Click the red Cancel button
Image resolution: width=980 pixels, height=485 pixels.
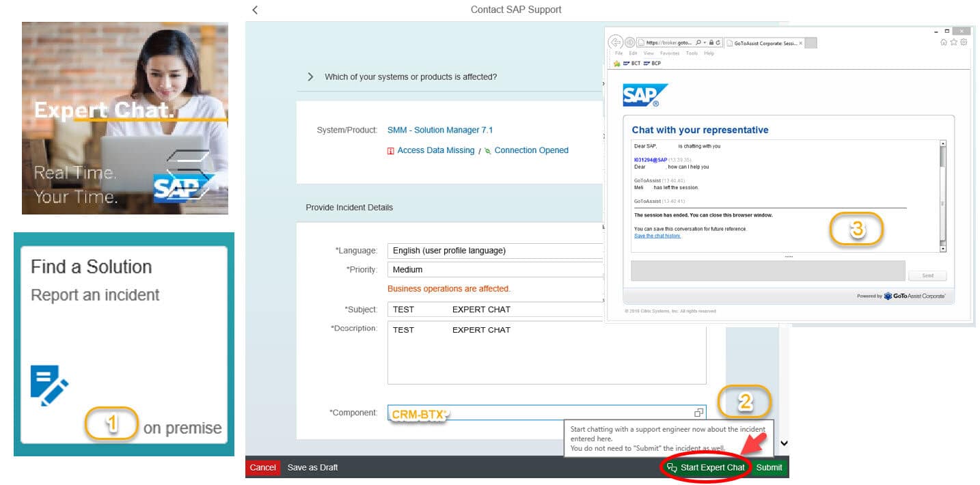262,467
